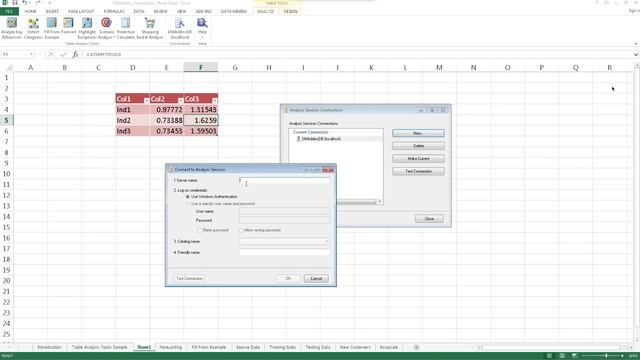
Task: Redo the last action
Action: point(38,3)
